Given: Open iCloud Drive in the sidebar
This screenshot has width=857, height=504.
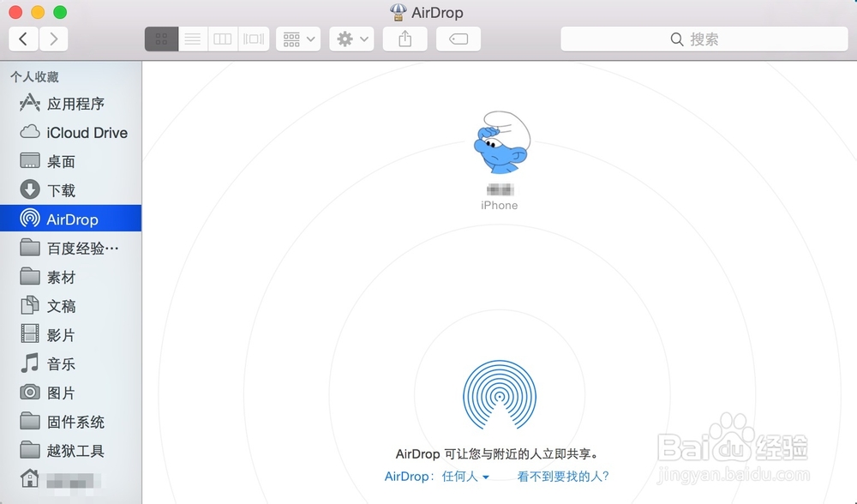Looking at the screenshot, I should (70, 132).
